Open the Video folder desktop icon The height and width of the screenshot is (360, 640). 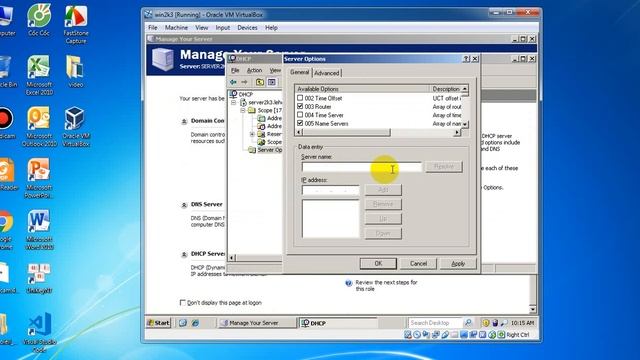pos(76,71)
